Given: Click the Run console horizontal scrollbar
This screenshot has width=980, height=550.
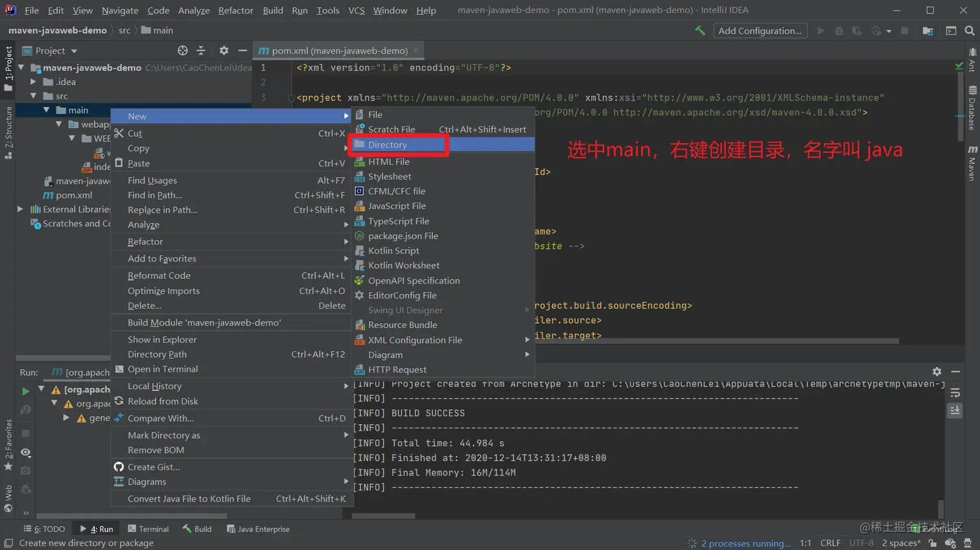Looking at the screenshot, I should pyautogui.click(x=383, y=516).
